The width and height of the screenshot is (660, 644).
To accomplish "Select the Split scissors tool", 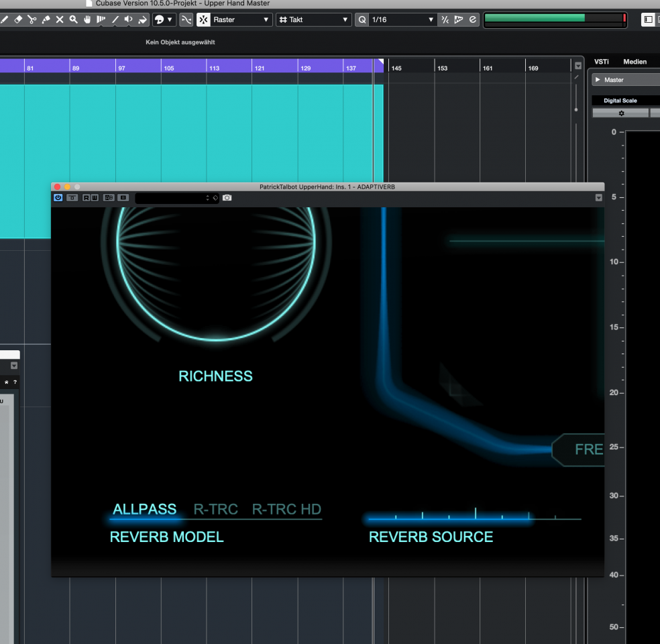I will click(32, 19).
